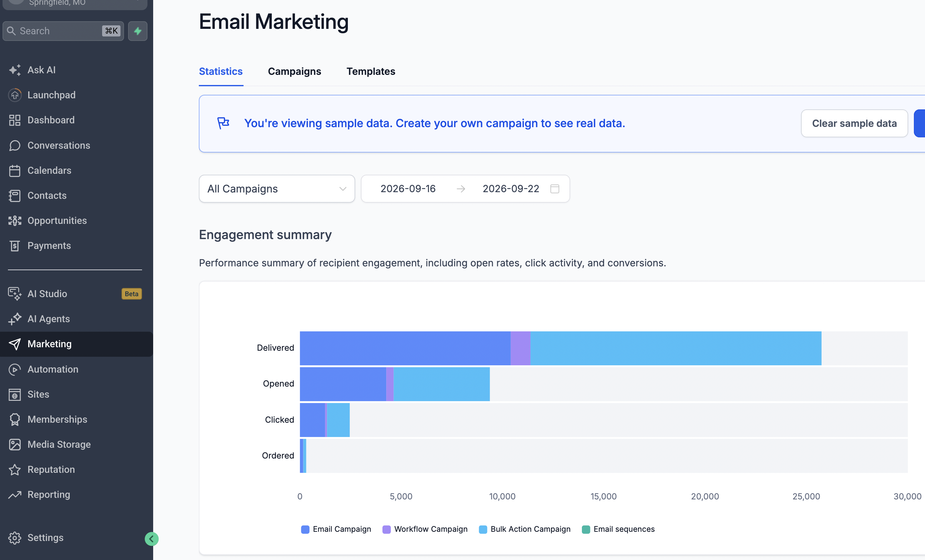925x560 pixels.
Task: Click the Beta badge next to AI Studio
Action: pyautogui.click(x=131, y=294)
